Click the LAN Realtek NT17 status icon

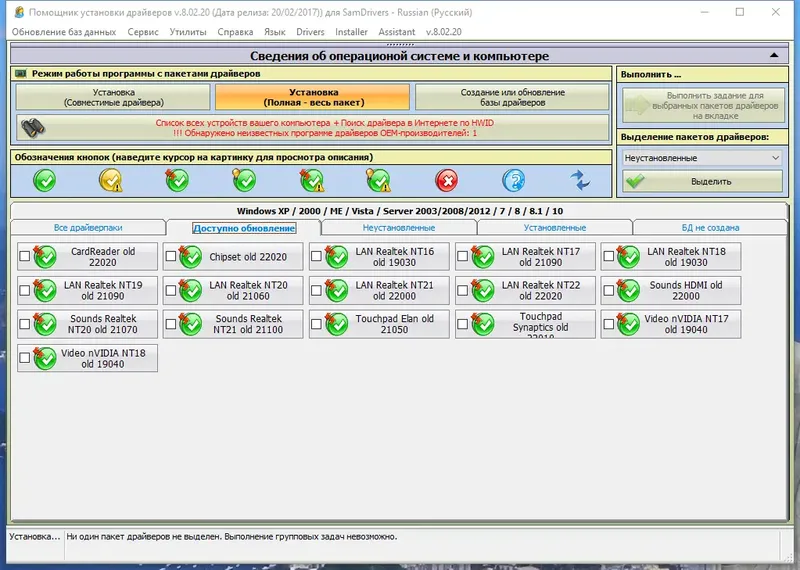coord(483,257)
